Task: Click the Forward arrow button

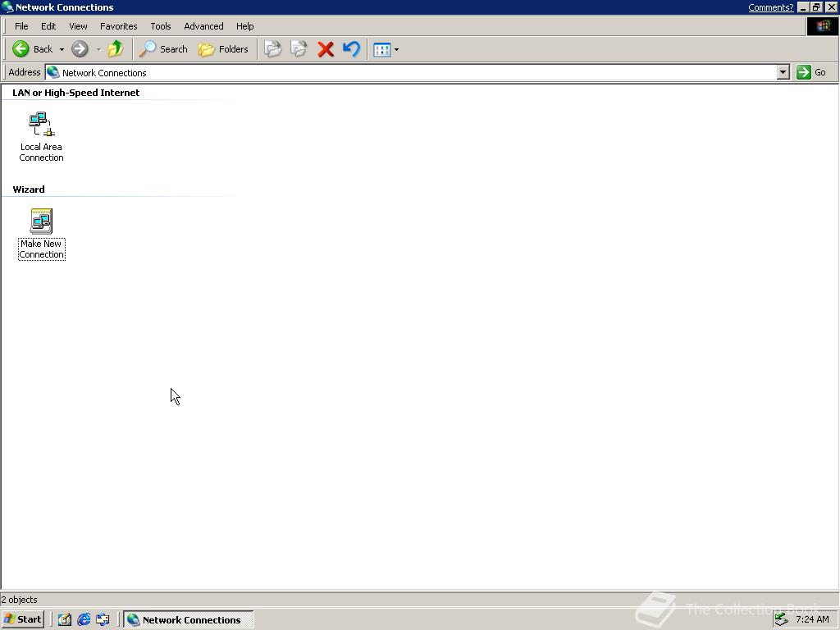Action: click(x=80, y=49)
